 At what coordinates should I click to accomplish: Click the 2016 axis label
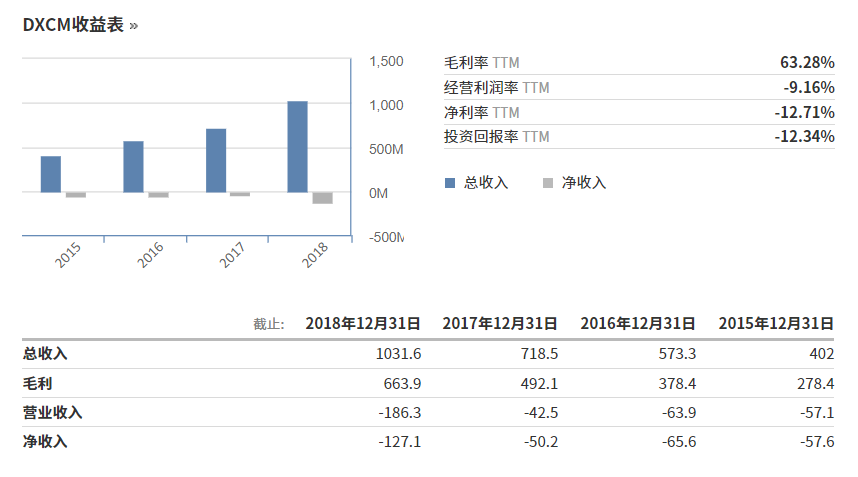tap(150, 255)
